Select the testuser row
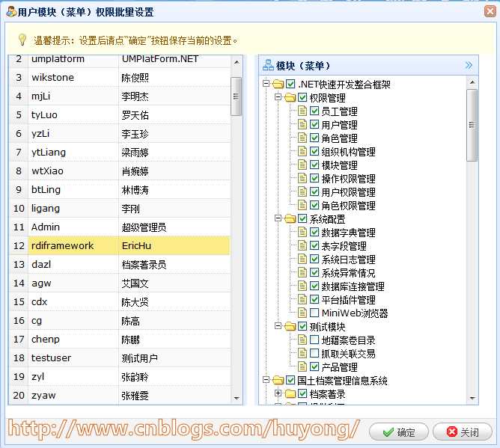This screenshot has height=448, width=500. 120,358
